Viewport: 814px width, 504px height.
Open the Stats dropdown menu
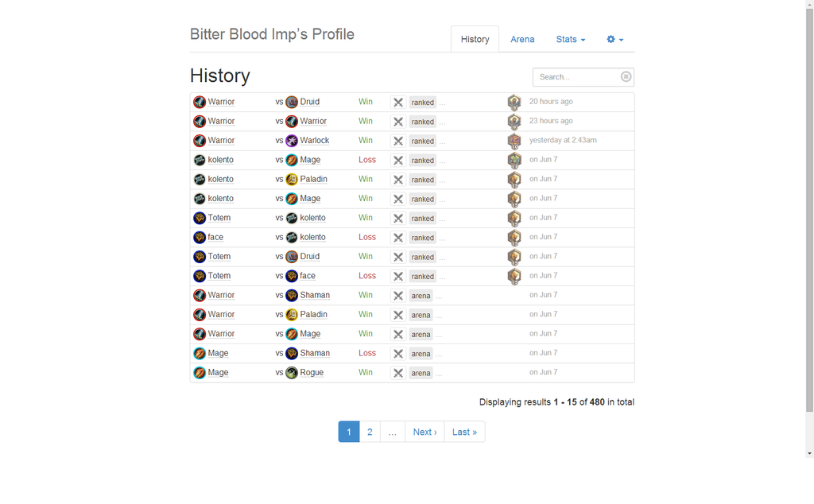click(571, 40)
